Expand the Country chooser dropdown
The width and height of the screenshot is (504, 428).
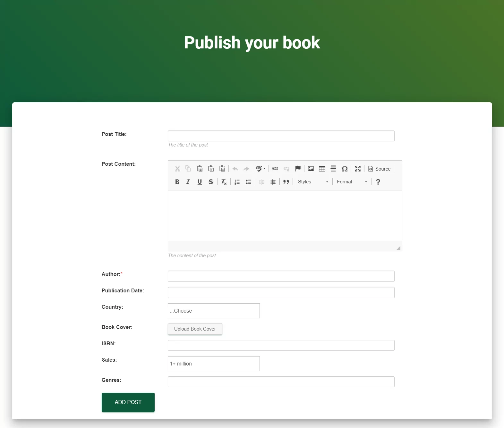[x=214, y=311]
